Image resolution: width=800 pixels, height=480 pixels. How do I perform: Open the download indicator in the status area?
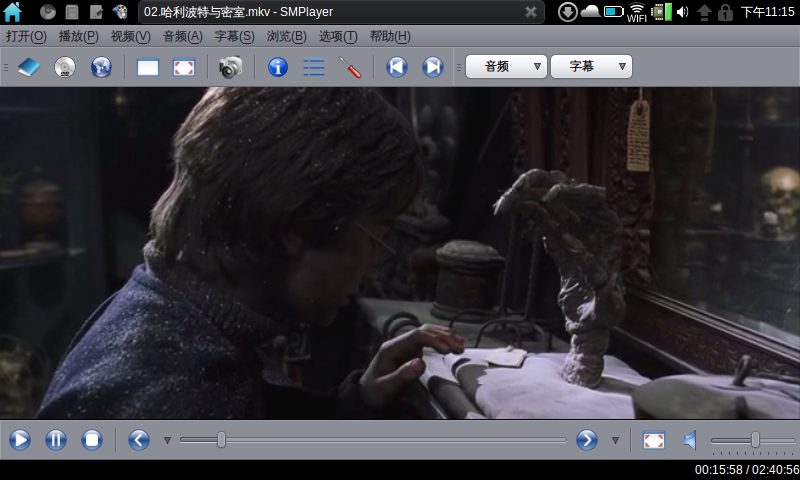pyautogui.click(x=567, y=12)
